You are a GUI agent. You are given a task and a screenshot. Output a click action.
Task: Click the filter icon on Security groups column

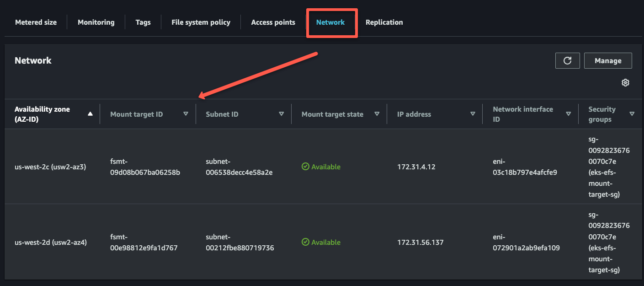632,113
